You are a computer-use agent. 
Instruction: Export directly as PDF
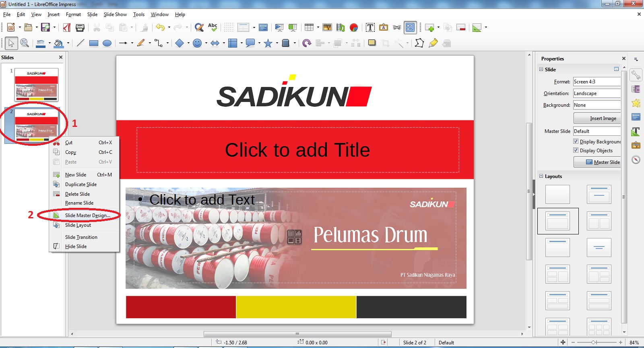(67, 27)
